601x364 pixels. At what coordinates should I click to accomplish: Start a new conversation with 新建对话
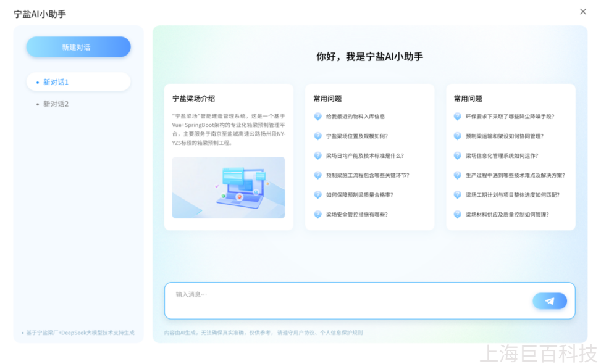click(x=78, y=46)
